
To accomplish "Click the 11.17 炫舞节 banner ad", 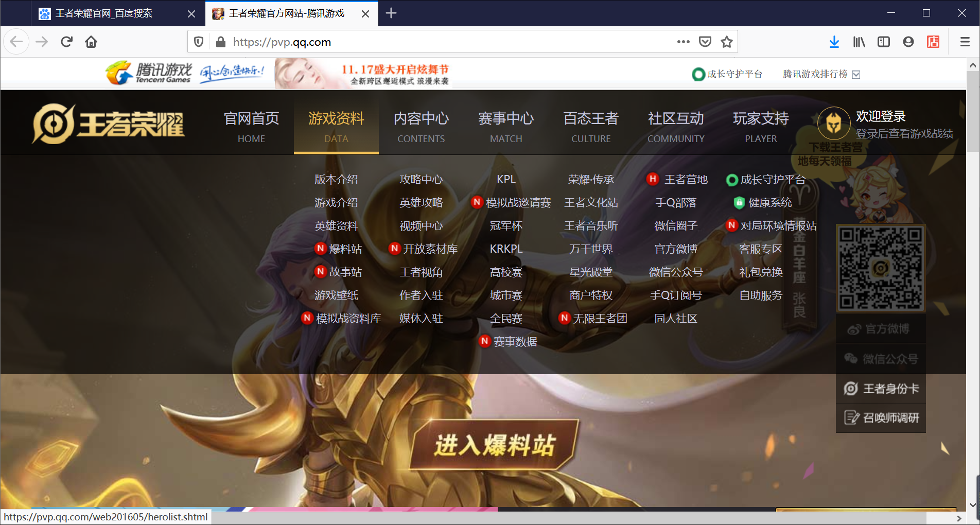I will point(363,74).
